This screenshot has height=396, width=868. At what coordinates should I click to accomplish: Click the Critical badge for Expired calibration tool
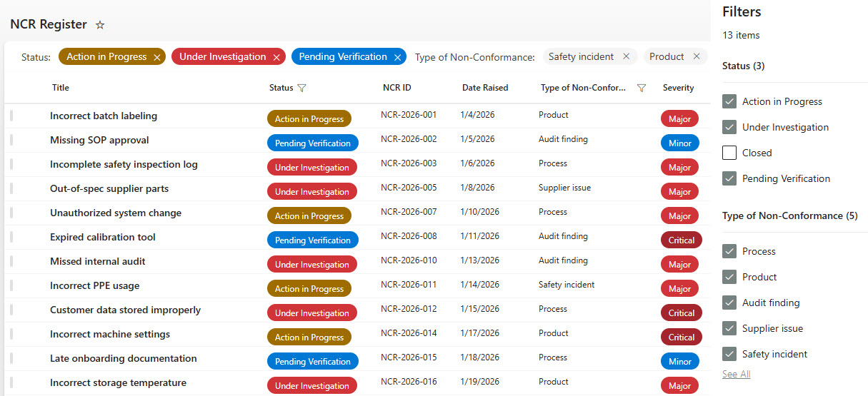[x=681, y=240]
